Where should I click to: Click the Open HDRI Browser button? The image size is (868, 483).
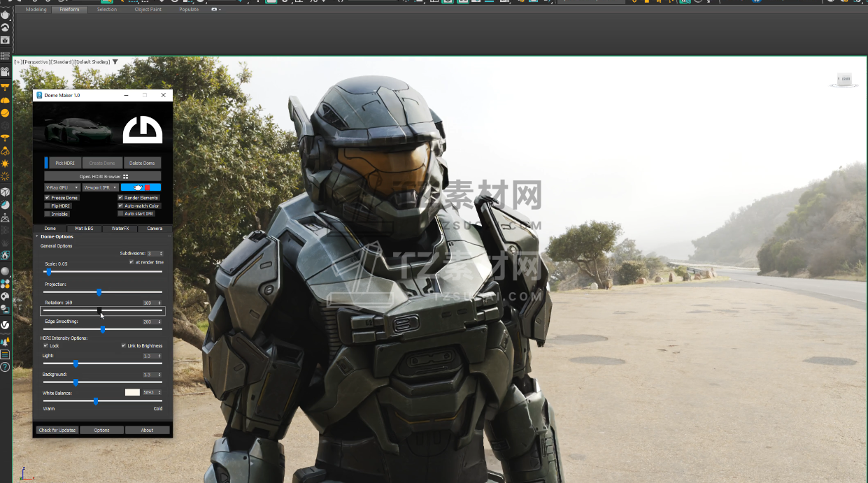point(103,176)
